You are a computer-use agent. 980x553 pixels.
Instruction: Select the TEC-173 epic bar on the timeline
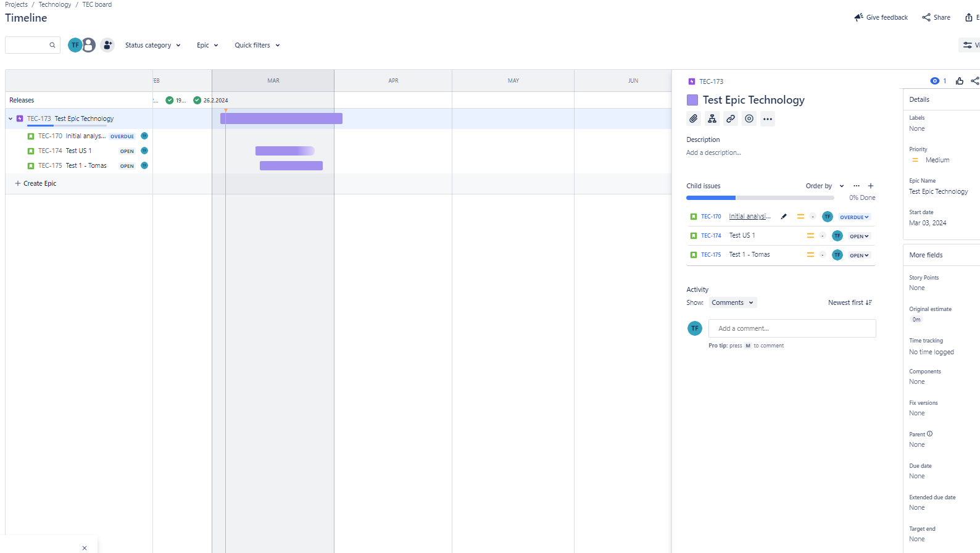[281, 118]
